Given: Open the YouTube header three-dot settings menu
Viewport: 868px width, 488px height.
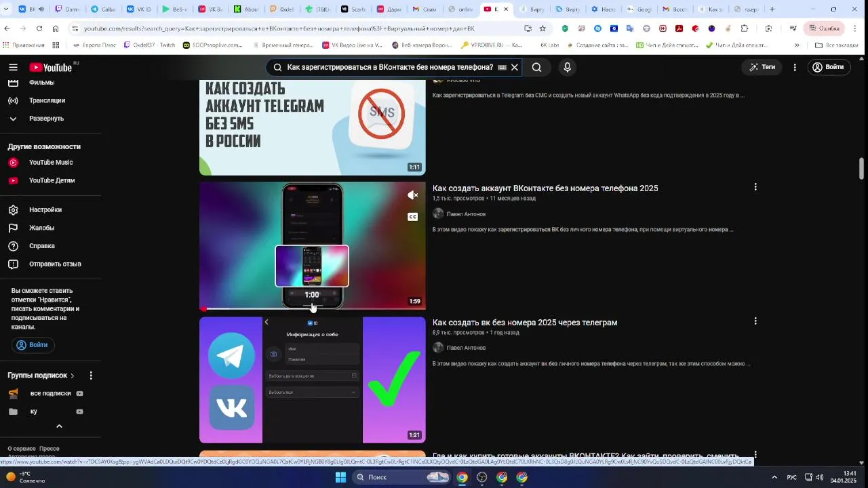Looking at the screenshot, I should click(795, 67).
